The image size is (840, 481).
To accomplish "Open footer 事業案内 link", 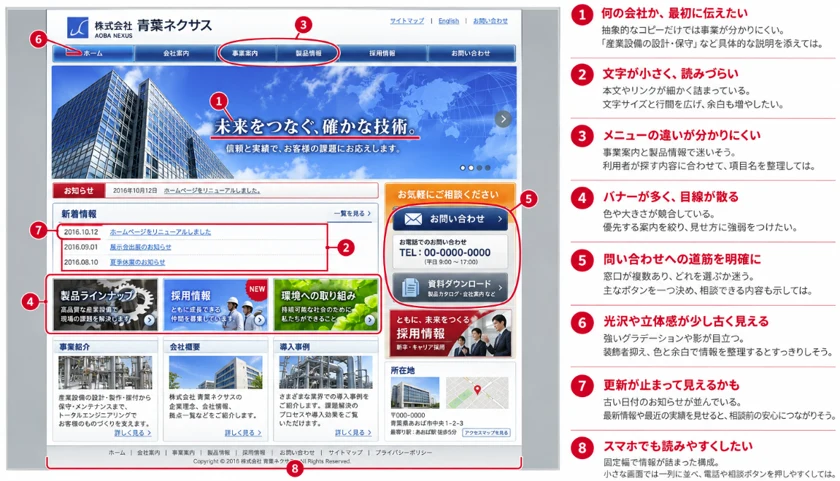I will click(x=183, y=453).
